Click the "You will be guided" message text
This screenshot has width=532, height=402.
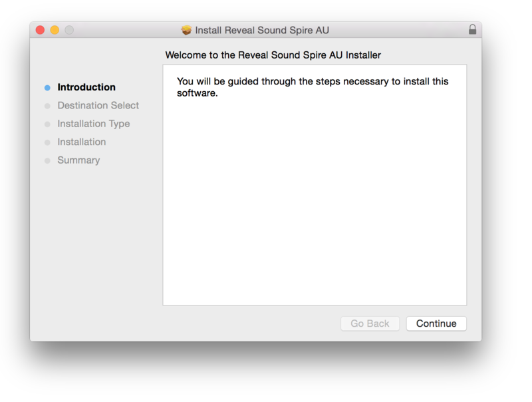tap(313, 87)
